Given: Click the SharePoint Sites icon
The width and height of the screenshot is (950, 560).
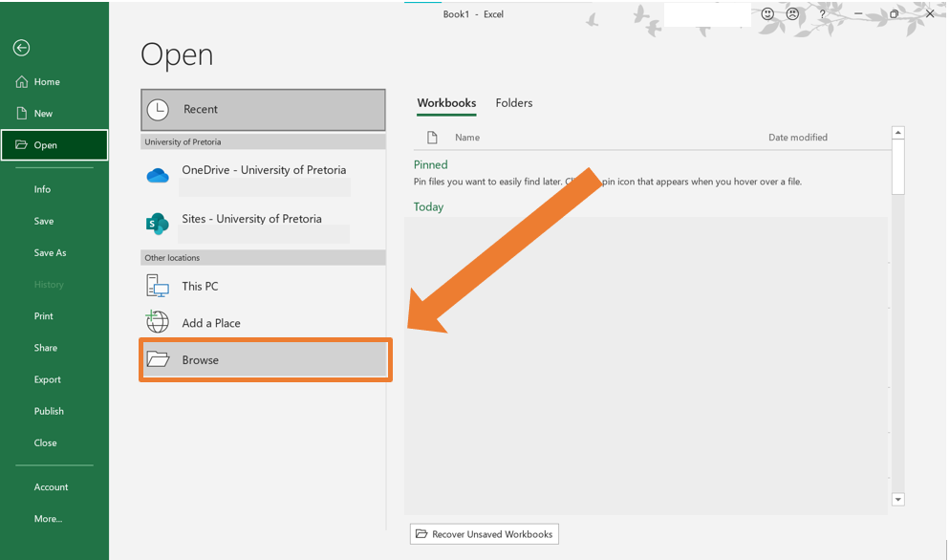Looking at the screenshot, I should pos(158,224).
